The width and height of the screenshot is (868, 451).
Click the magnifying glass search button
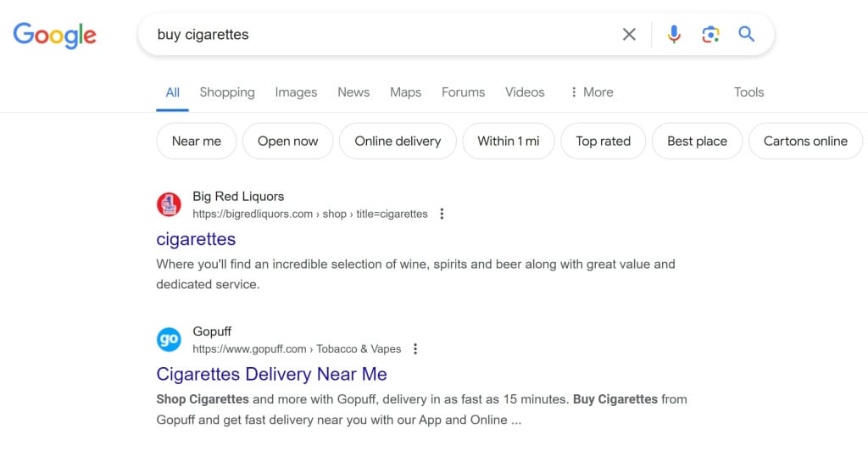click(x=746, y=35)
